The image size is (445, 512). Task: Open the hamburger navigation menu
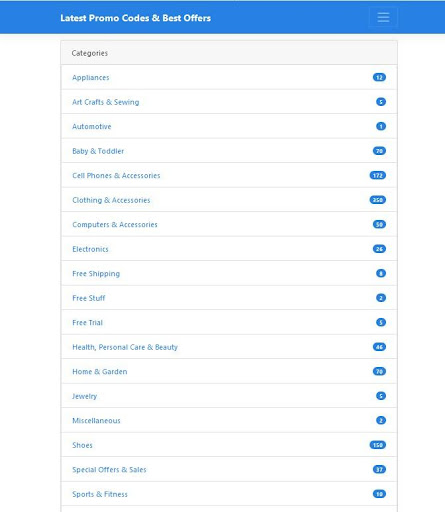pyautogui.click(x=383, y=17)
